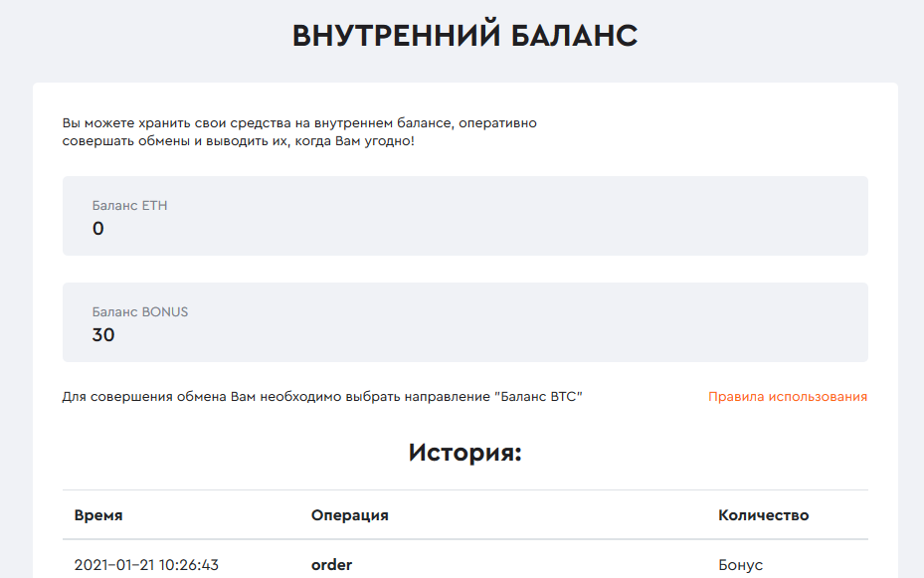Select the introductory description paragraph
924x578 pixels.
pos(299,131)
